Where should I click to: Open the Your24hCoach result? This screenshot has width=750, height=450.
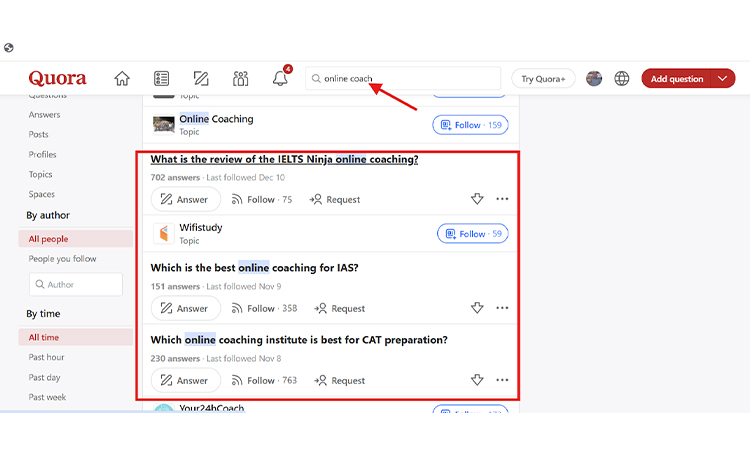point(211,408)
